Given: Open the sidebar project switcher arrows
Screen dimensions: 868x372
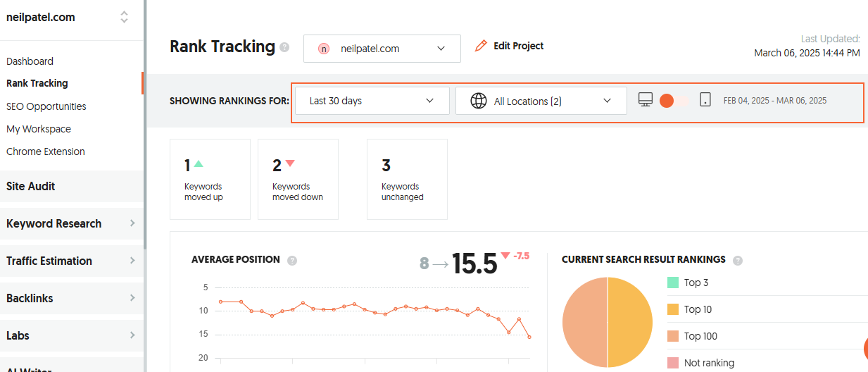Looking at the screenshot, I should (x=124, y=18).
